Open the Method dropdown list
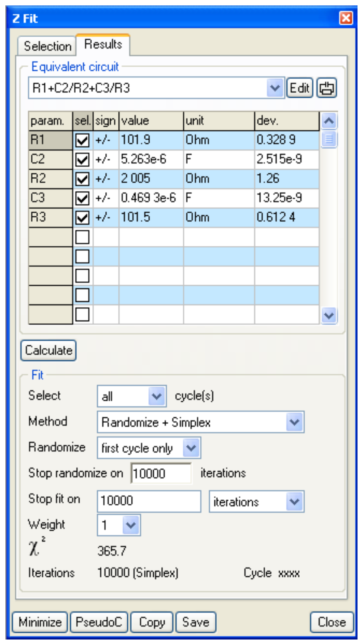 [294, 422]
